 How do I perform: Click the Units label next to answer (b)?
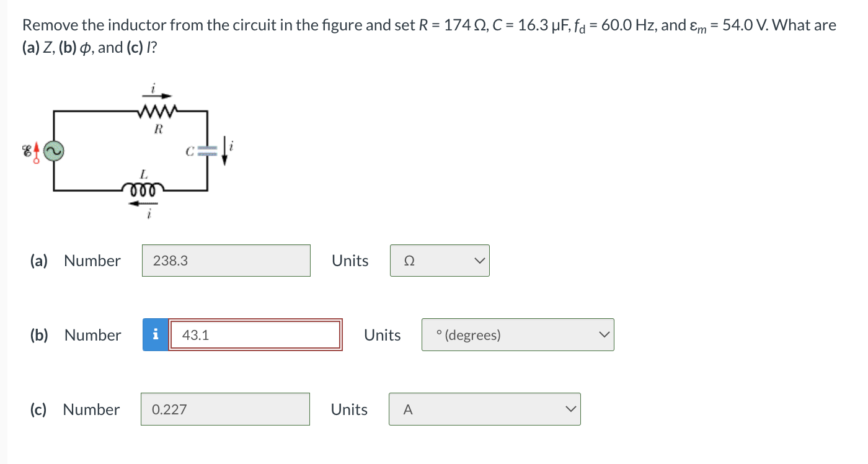tap(383, 335)
